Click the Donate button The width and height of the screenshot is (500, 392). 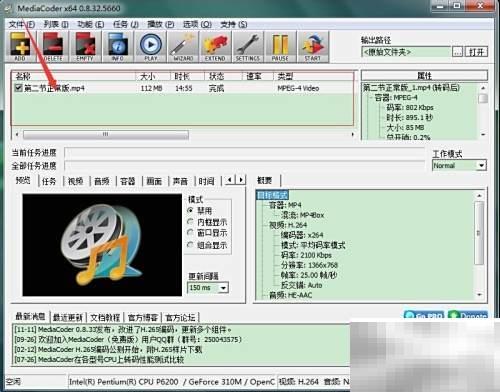tap(468, 315)
